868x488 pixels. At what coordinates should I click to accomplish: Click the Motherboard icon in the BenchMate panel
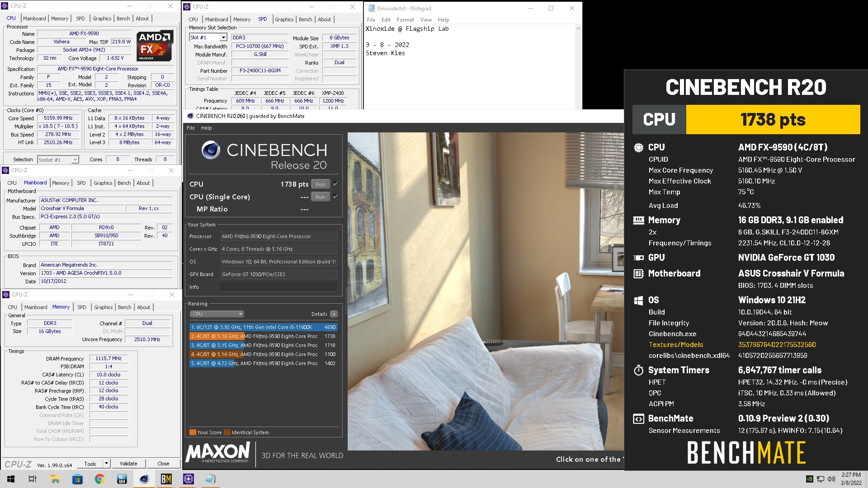tap(638, 273)
